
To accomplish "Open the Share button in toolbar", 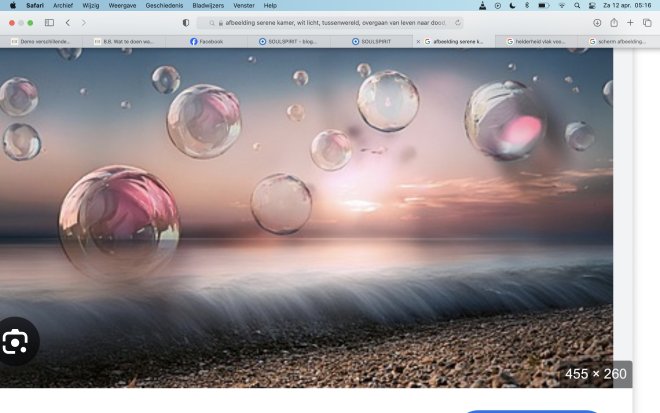I will [614, 22].
